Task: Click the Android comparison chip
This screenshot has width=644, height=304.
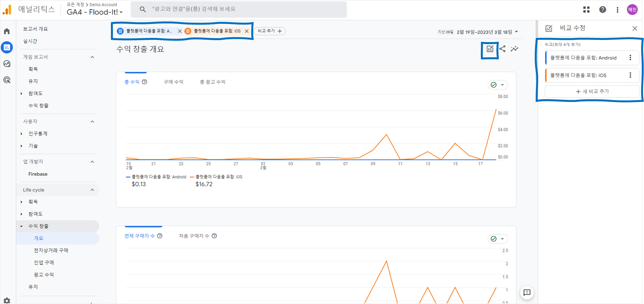Action: coord(149,31)
